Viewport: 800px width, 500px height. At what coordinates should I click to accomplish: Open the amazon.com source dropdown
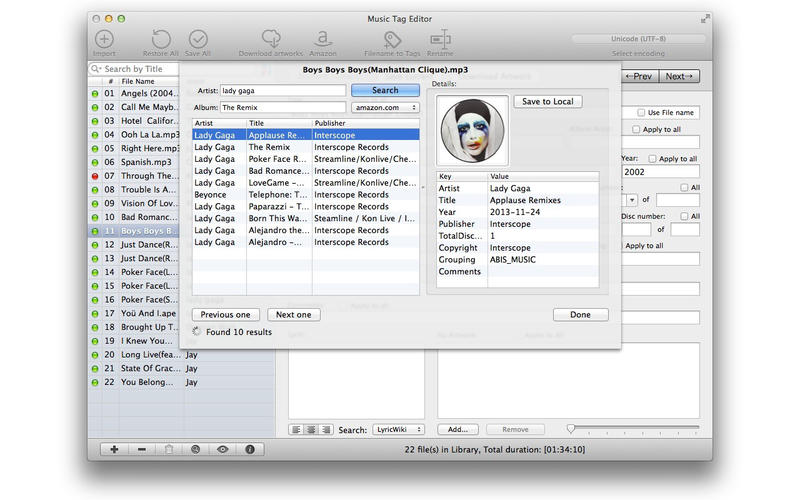coord(385,107)
